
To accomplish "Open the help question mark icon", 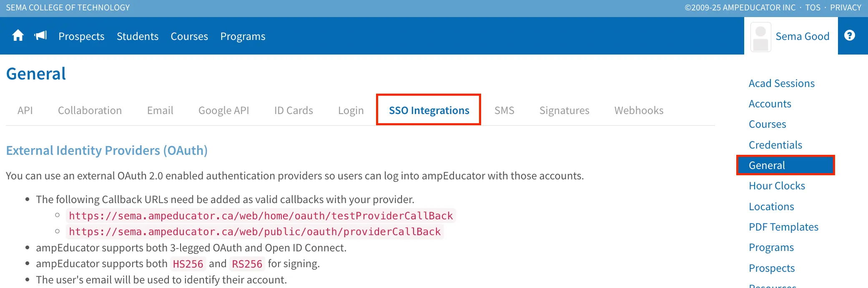I will (x=849, y=36).
